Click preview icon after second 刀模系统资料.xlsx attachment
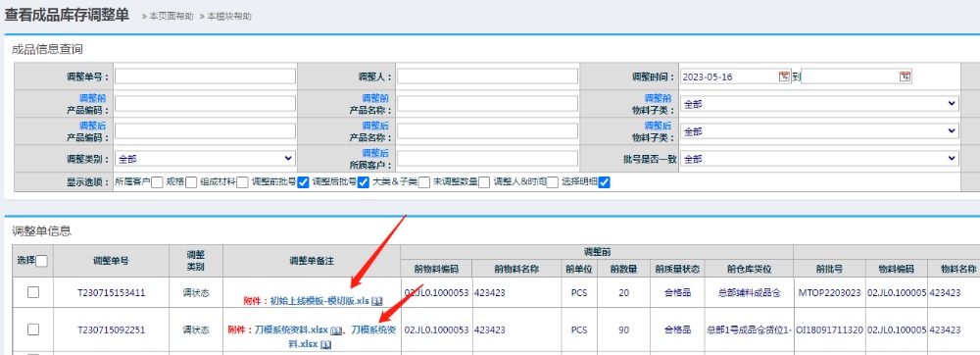 325,344
